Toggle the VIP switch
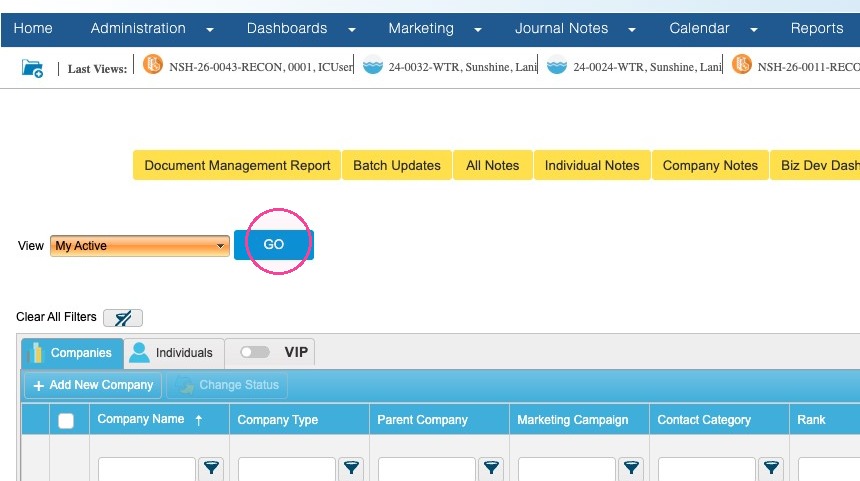 point(254,352)
